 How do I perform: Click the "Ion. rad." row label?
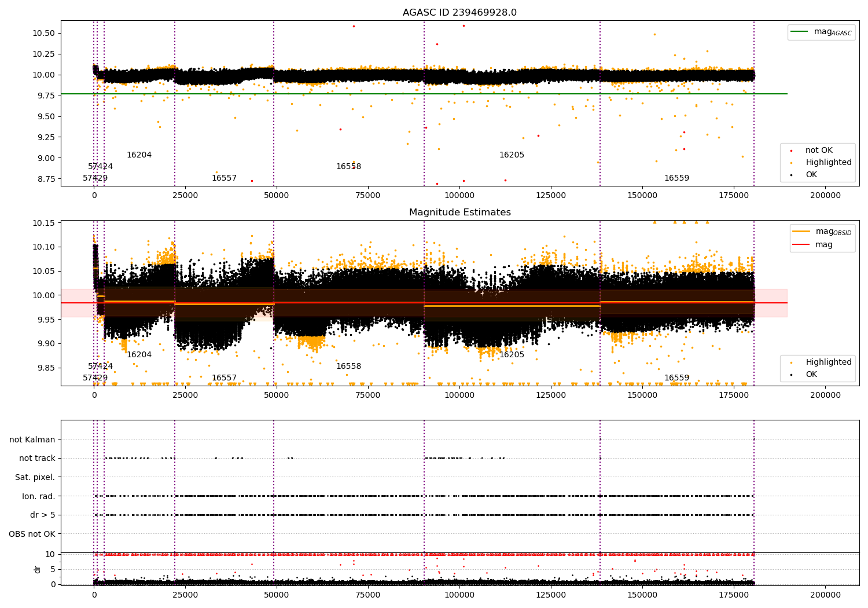(39, 496)
